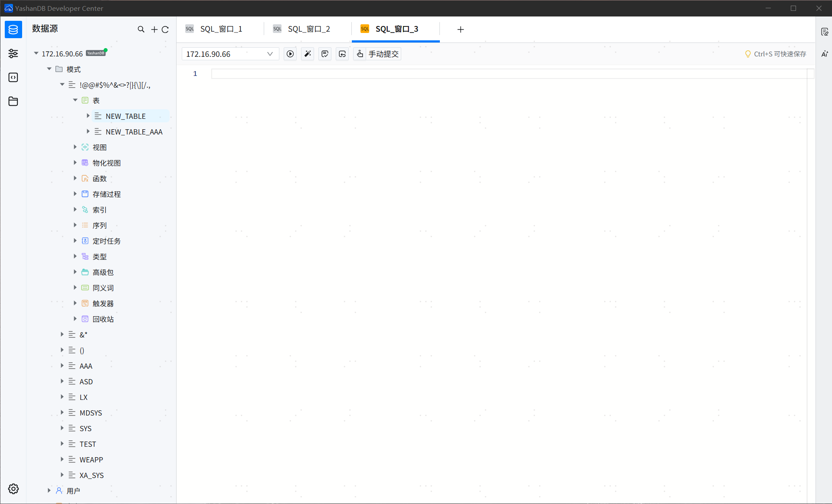This screenshot has width=832, height=504.
Task: Open the AI assistant in the right sidebar
Action: tap(825, 54)
